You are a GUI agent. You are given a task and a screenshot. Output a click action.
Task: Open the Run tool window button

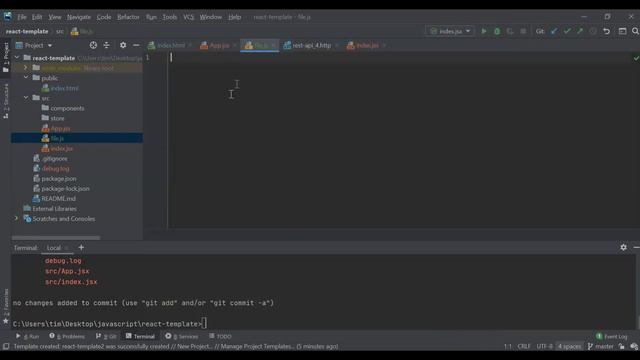[x=27, y=336]
